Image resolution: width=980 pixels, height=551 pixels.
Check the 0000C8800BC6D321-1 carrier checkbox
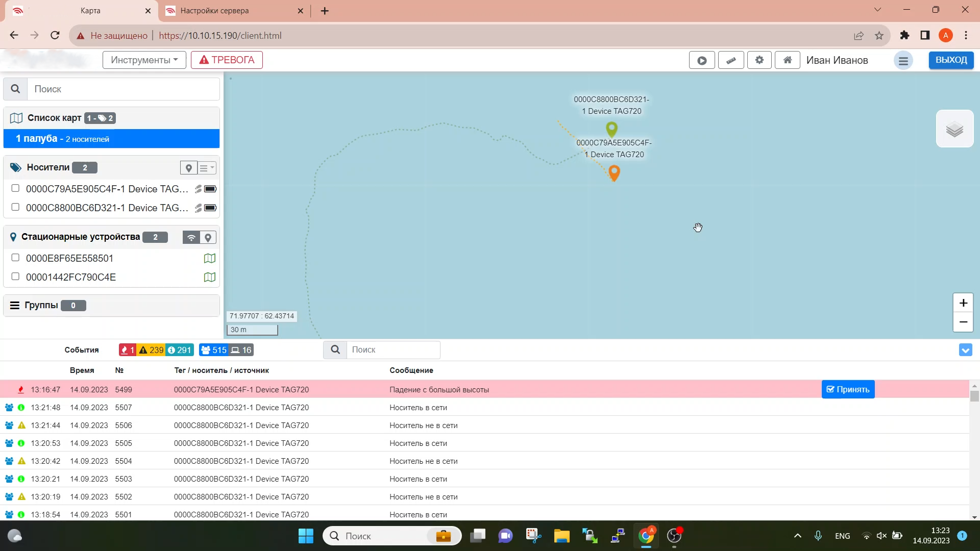[15, 207]
